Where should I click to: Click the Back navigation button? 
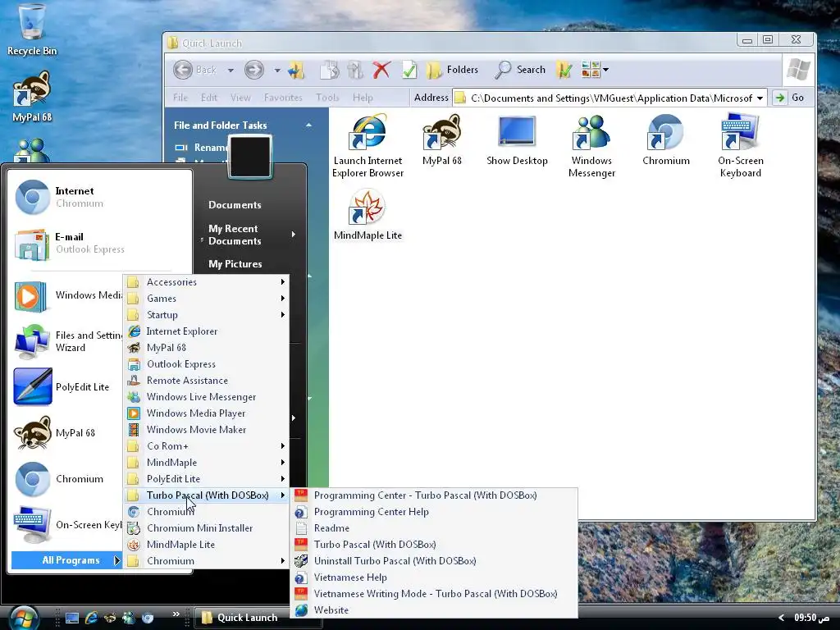click(195, 70)
